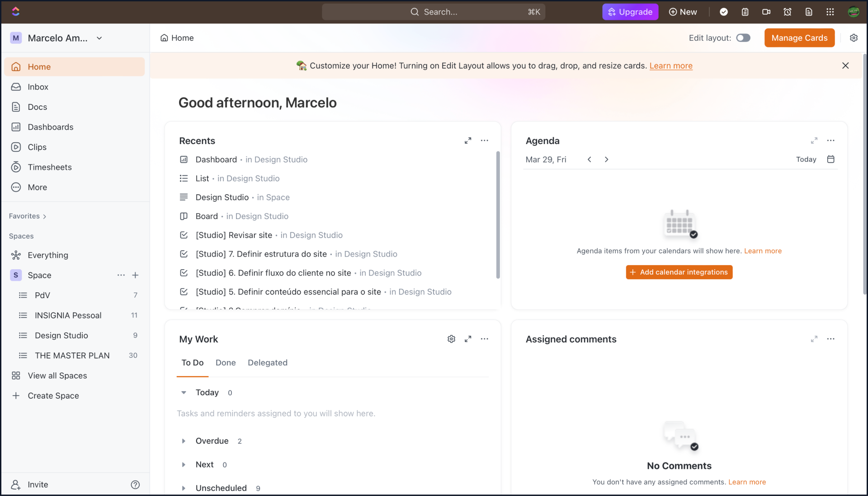This screenshot has height=496, width=868.
Task: Click Add calendar integrations button
Action: [679, 272]
